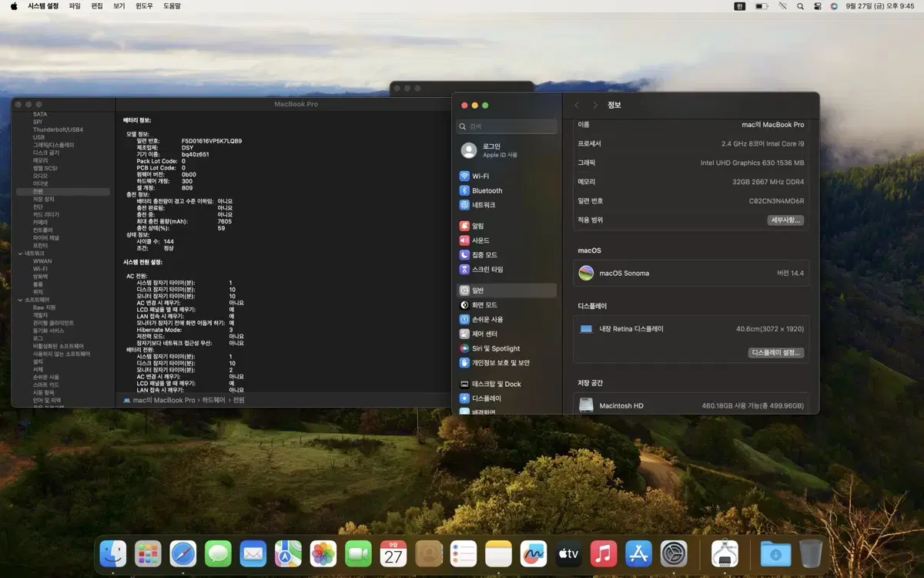This screenshot has width=924, height=578.
Task: Launch Music from the Dock
Action: click(604, 553)
